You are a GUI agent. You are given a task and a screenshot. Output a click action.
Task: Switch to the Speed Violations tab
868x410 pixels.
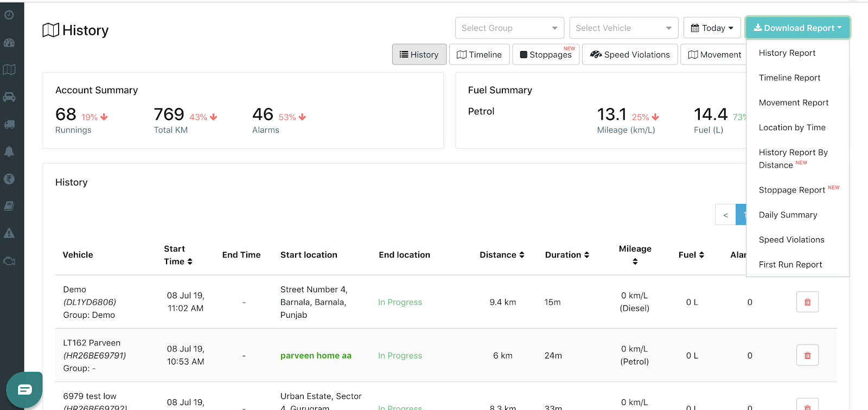[x=630, y=54]
